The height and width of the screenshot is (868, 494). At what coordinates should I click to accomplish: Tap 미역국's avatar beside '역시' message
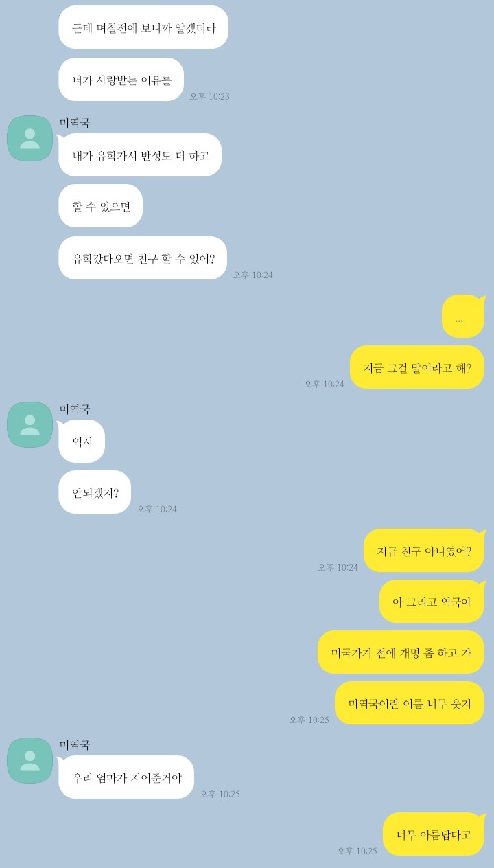point(30,425)
